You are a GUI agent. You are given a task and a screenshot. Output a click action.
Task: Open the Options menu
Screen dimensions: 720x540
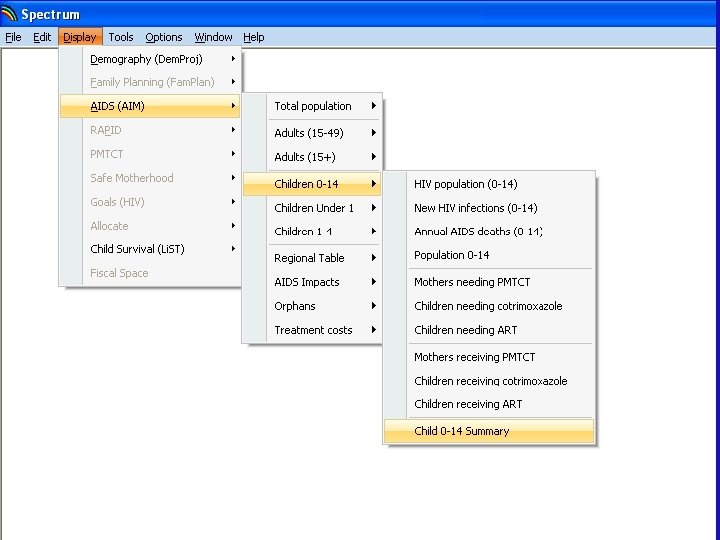[163, 37]
